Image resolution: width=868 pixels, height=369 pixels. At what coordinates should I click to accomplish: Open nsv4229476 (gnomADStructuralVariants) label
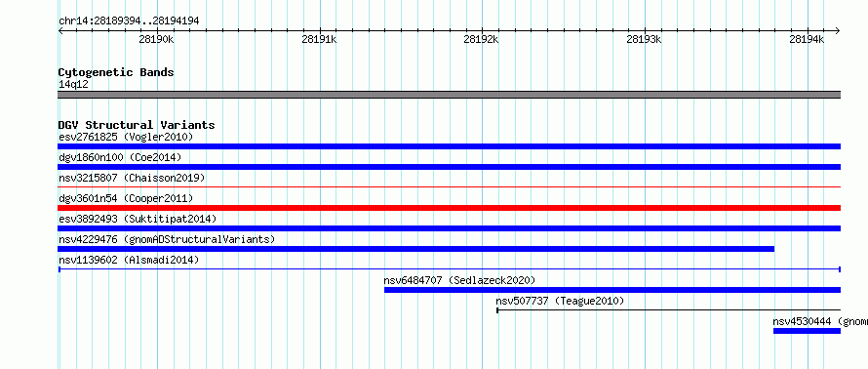(167, 239)
